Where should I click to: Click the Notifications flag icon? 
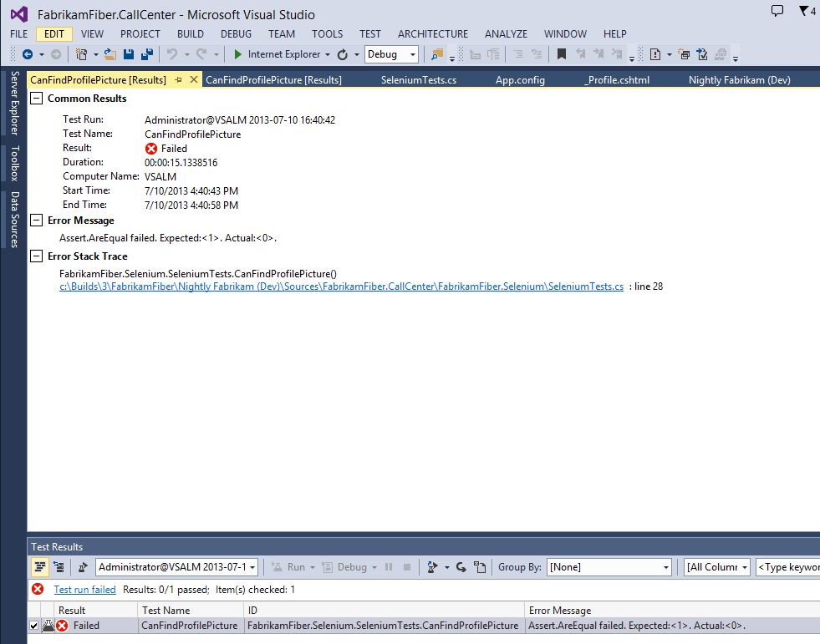pos(804,11)
